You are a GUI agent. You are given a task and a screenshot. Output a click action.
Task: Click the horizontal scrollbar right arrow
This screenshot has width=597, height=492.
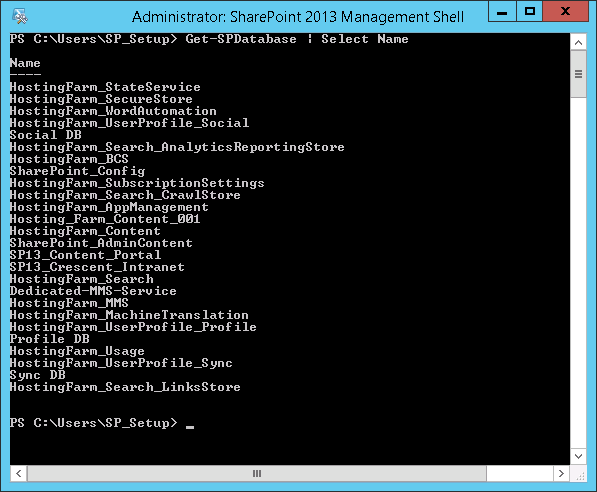point(561,473)
